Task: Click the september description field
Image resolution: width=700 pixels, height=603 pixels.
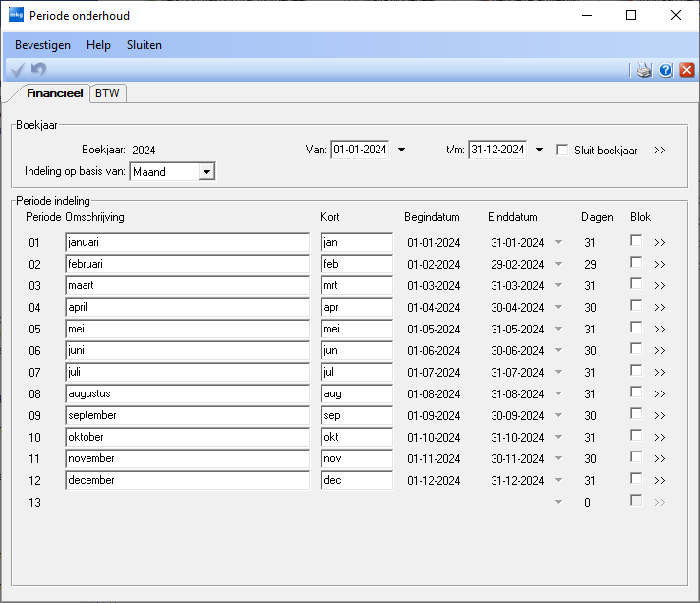Action: pyautogui.click(x=187, y=415)
